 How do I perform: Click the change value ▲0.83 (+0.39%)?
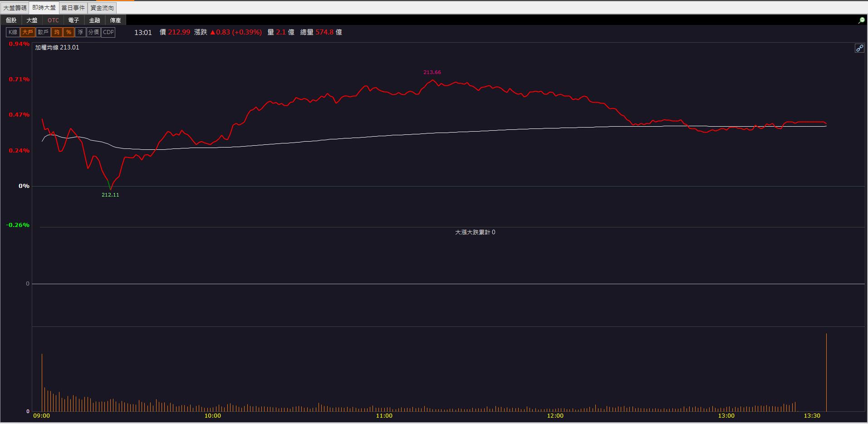pos(235,32)
